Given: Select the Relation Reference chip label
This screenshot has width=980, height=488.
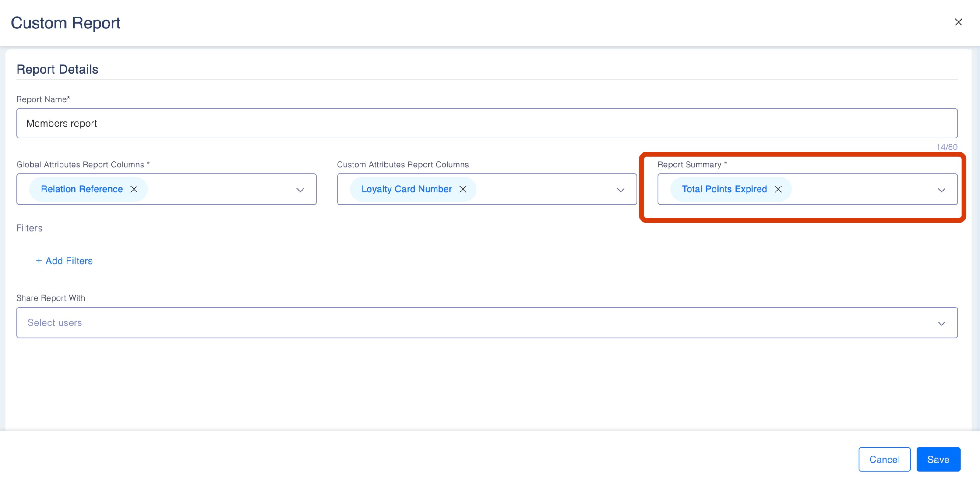Looking at the screenshot, I should coord(82,189).
